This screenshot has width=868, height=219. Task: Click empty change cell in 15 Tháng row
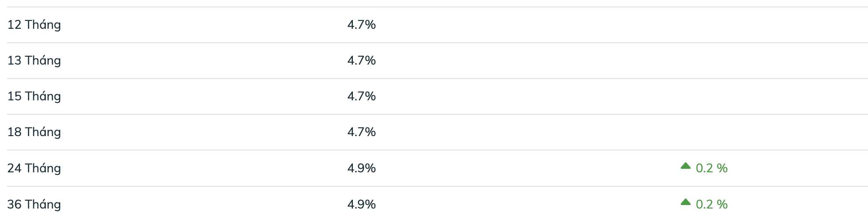pyautogui.click(x=704, y=96)
